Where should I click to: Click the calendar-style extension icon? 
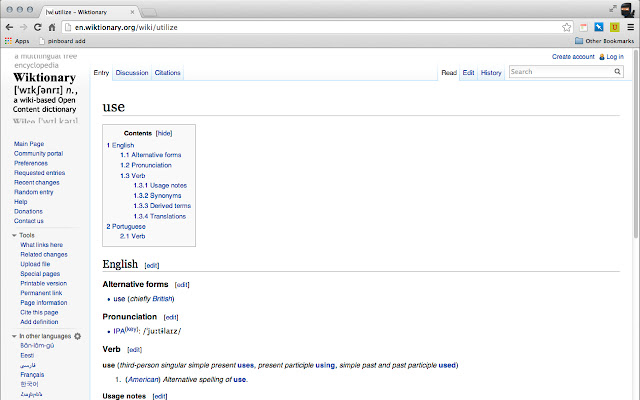583,27
